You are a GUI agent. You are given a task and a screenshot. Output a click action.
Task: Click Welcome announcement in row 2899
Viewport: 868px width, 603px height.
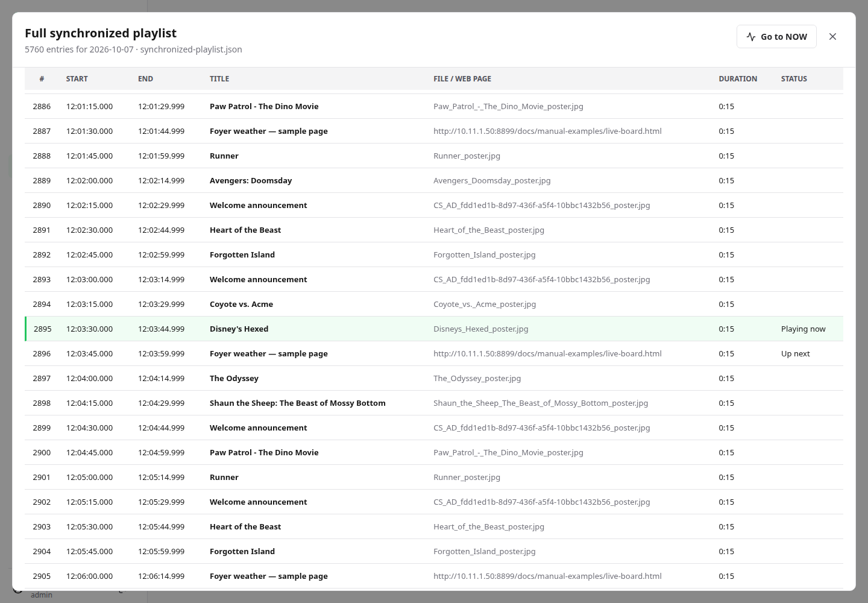(x=258, y=428)
